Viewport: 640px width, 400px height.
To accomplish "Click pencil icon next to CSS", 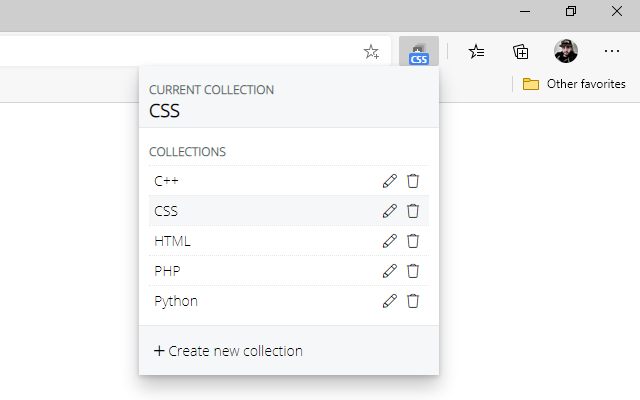I will click(x=390, y=211).
